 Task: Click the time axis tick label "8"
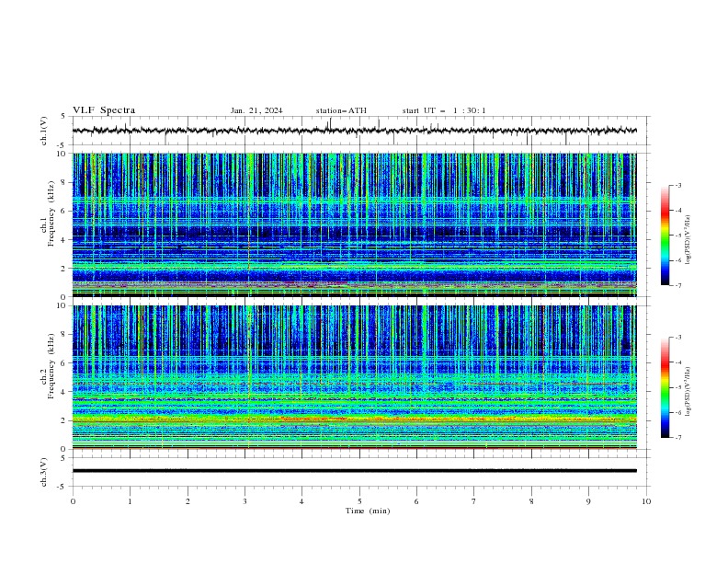pyautogui.click(x=531, y=501)
